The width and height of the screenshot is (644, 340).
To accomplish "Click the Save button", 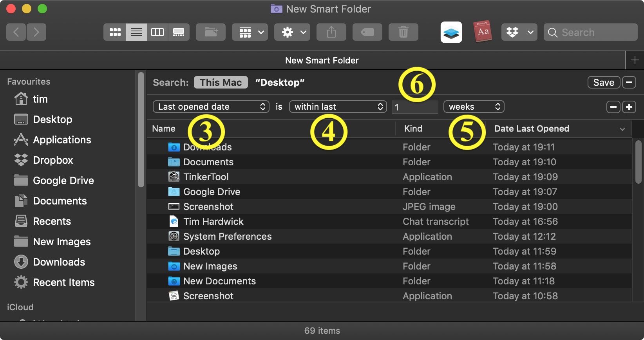I will (603, 82).
